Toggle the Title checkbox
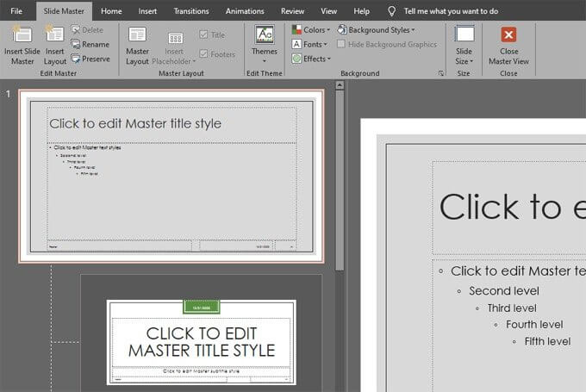This screenshot has height=392, width=586. pos(203,35)
